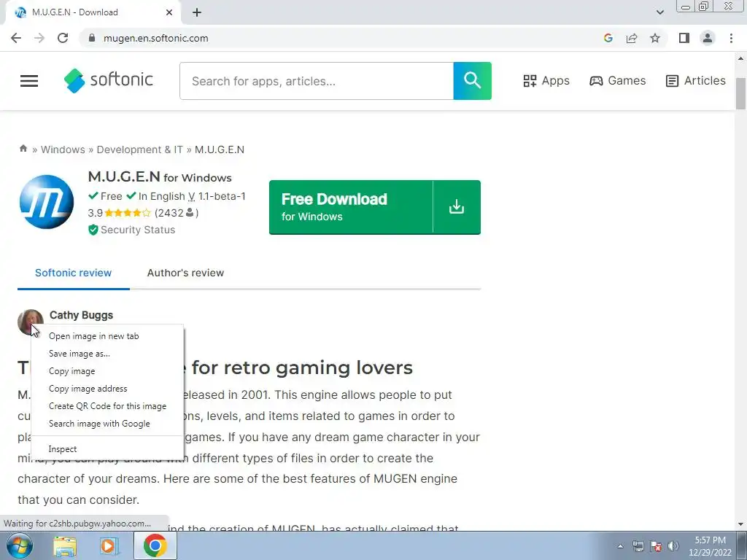The height and width of the screenshot is (560, 747).
Task: Click the version text 1.1-beta-1
Action: (x=222, y=196)
